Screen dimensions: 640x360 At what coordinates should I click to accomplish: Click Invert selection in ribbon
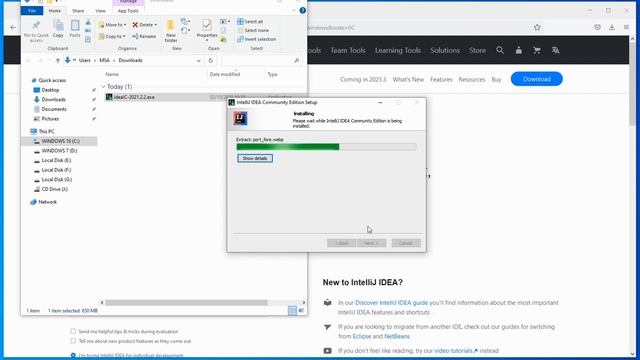(x=257, y=39)
